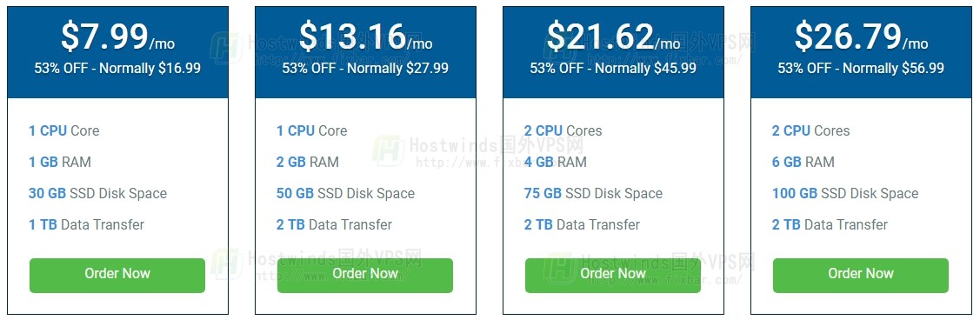Order the $7.99/mo plan
This screenshot has height=320, width=980.
click(x=117, y=275)
